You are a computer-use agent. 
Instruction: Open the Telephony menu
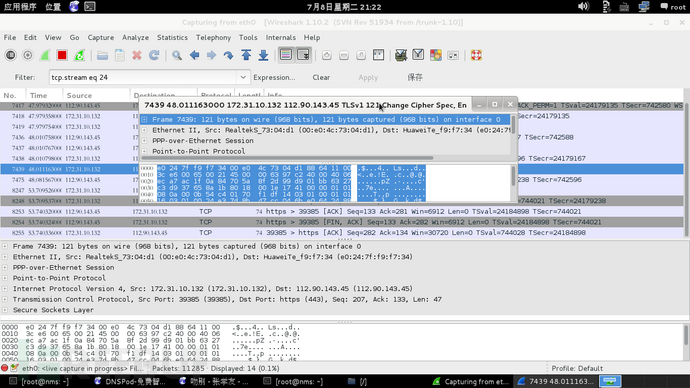coord(213,37)
